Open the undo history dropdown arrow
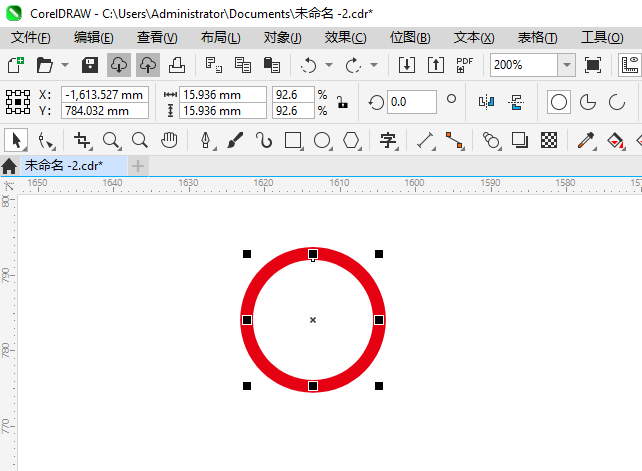The height and width of the screenshot is (471, 642). tap(329, 65)
